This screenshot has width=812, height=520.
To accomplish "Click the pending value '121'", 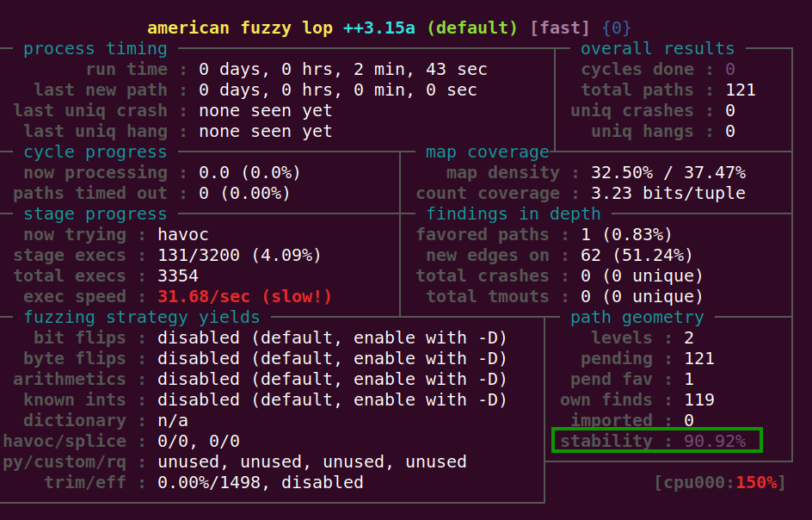I will tap(699, 359).
